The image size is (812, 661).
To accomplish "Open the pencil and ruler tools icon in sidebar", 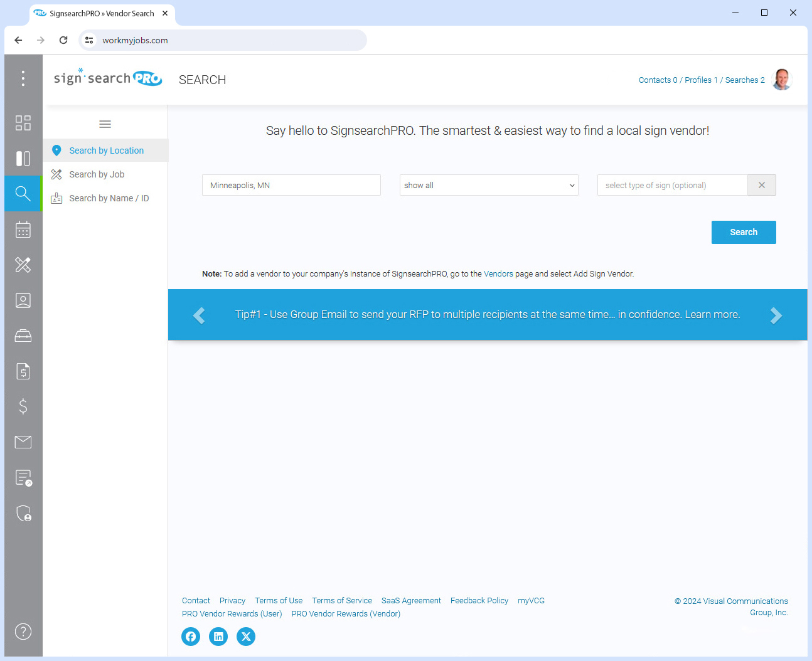I will (x=23, y=265).
